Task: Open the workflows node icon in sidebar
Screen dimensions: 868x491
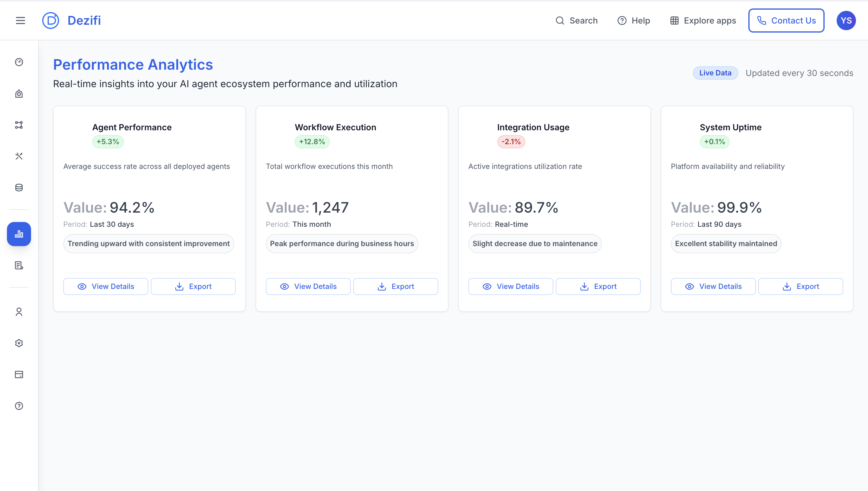Action: pos(19,125)
